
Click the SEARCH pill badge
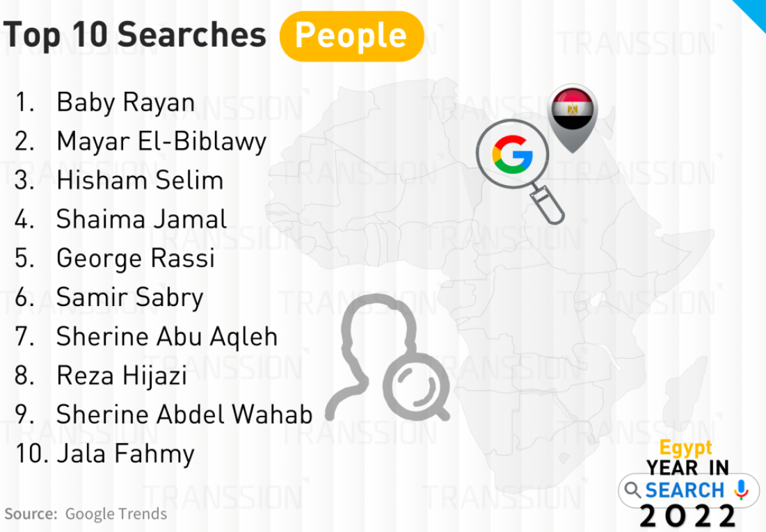coord(685,490)
